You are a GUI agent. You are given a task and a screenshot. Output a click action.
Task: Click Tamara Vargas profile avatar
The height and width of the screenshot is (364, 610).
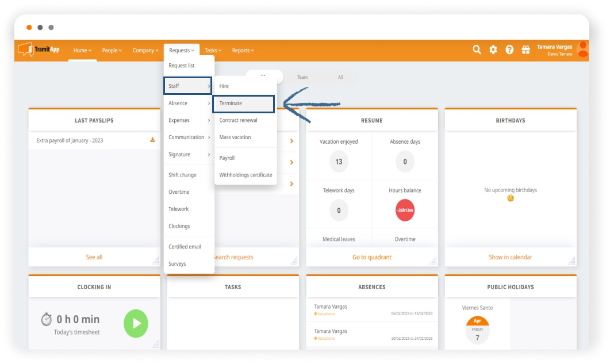(x=582, y=49)
